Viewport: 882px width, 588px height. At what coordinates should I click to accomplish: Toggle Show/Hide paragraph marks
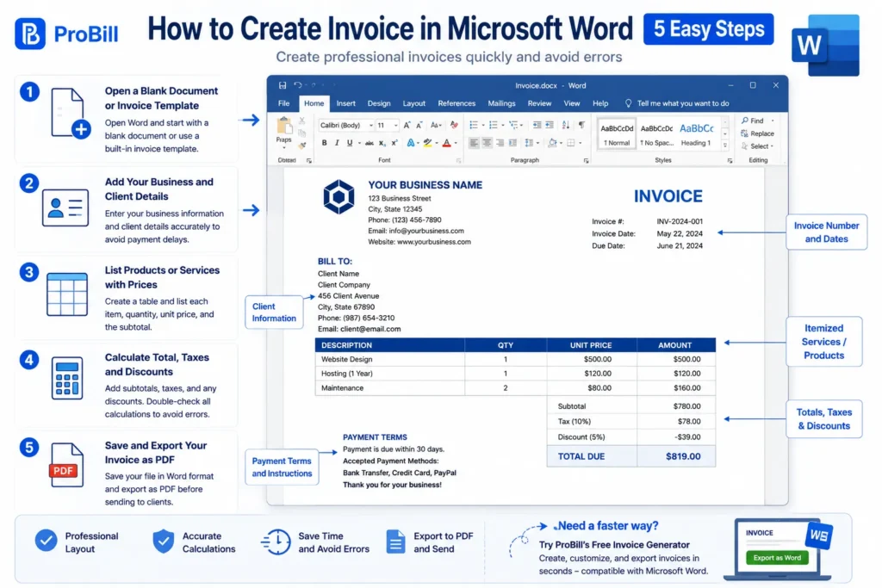(581, 125)
